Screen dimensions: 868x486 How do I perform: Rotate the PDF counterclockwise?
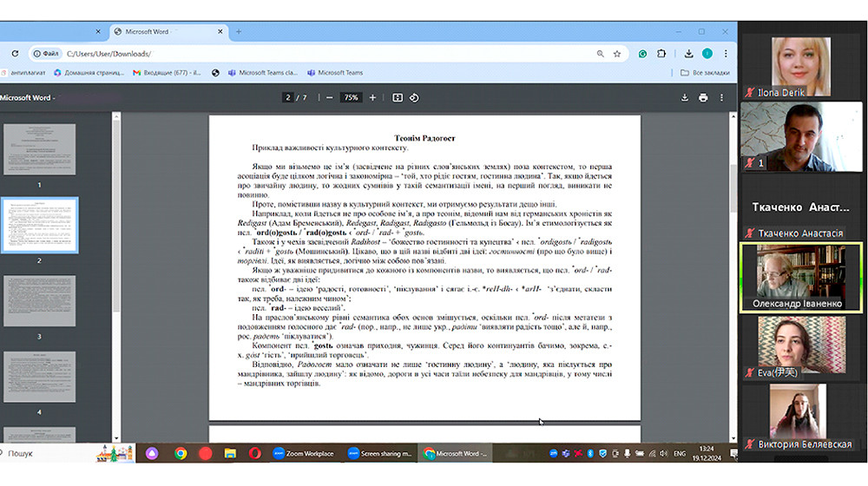coord(414,97)
